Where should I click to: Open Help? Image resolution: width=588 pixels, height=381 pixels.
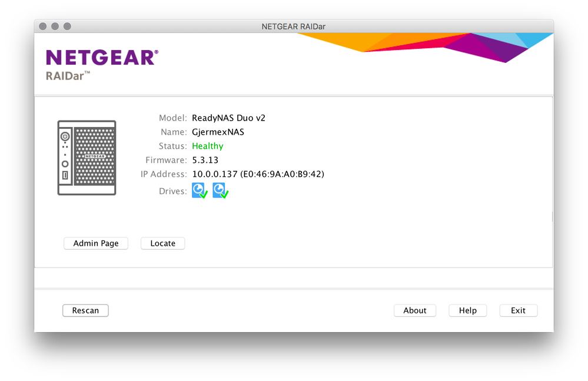pos(467,310)
